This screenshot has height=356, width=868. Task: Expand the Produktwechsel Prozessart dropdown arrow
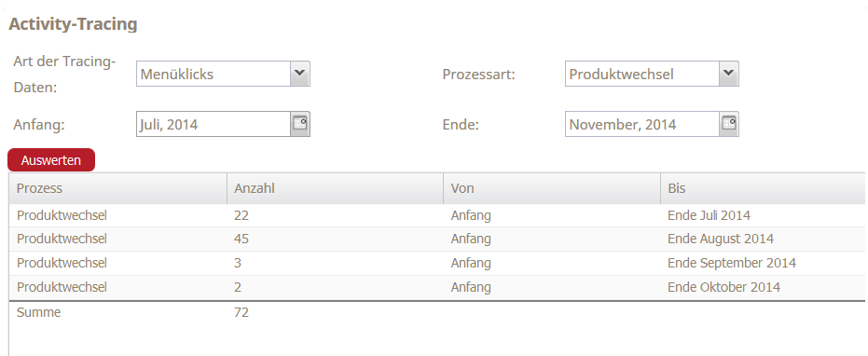pos(729,74)
